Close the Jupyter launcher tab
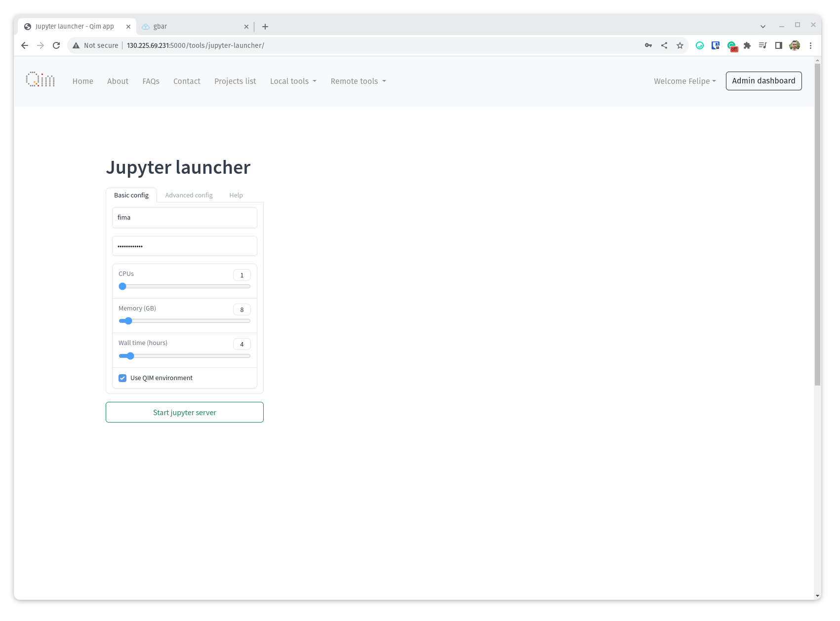This screenshot has height=621, width=840. 128,27
